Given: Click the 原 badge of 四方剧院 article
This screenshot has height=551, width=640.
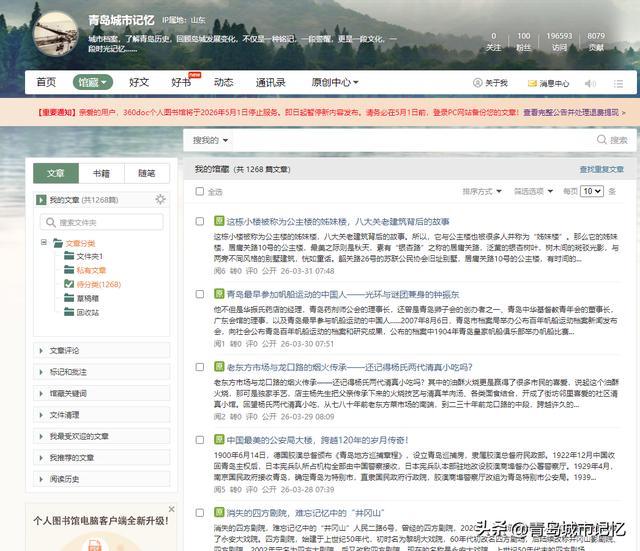Looking at the screenshot, I should click(x=219, y=512).
